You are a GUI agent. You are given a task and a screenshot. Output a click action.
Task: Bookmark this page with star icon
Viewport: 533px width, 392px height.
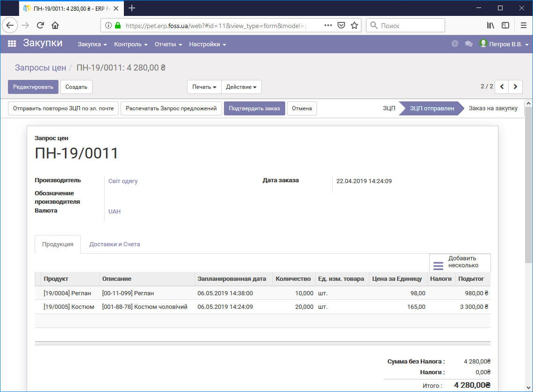(x=354, y=26)
